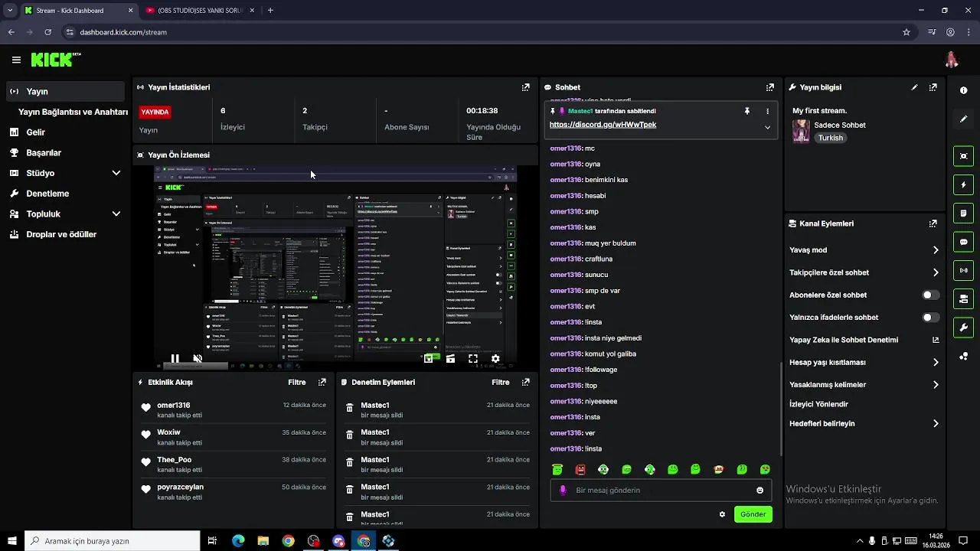Click the chat panel scrollbar
The height and width of the screenshot is (551, 980).
tap(781, 407)
